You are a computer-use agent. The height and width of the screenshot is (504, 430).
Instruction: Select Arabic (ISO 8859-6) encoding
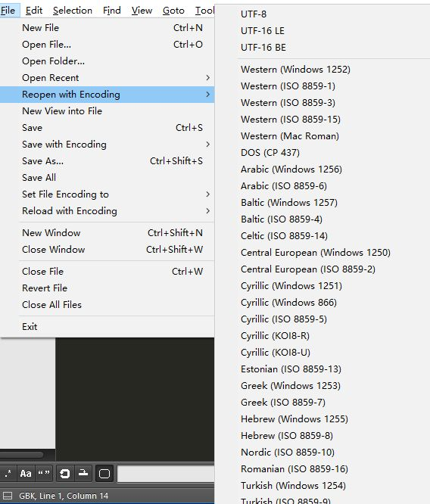click(x=322, y=186)
